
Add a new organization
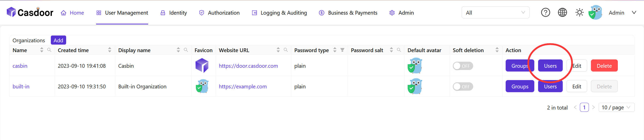click(58, 40)
